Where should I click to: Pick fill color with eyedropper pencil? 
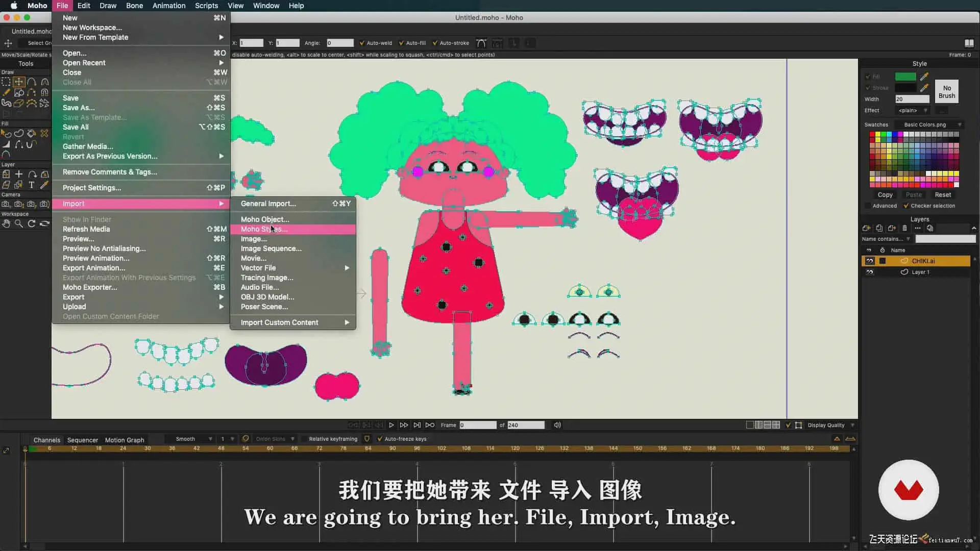click(924, 77)
